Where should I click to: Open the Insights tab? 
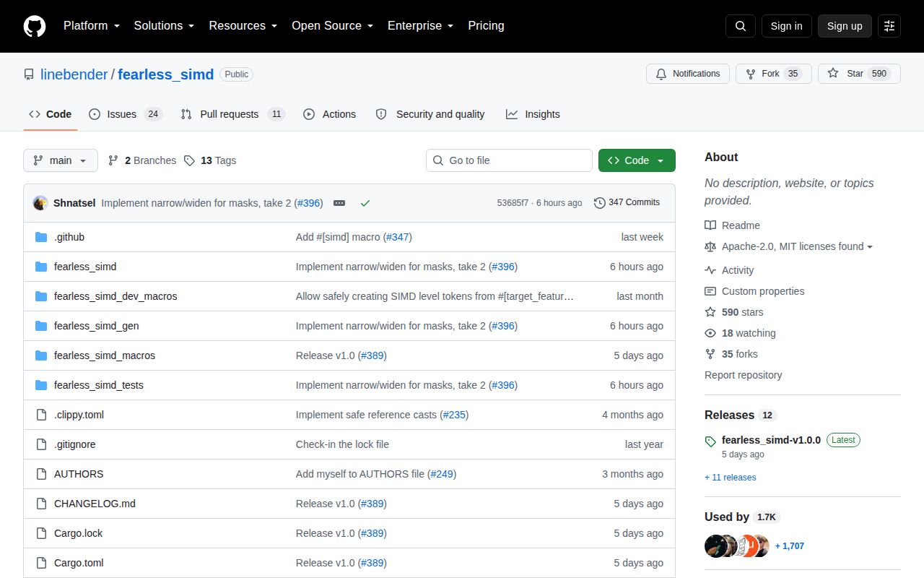(x=533, y=114)
